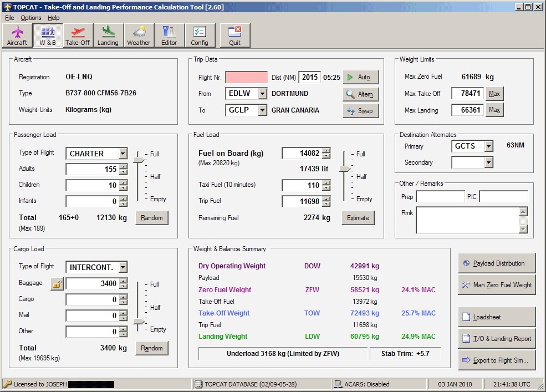The image size is (546, 392).
Task: Click the Flight Nr. input field
Action: point(246,78)
